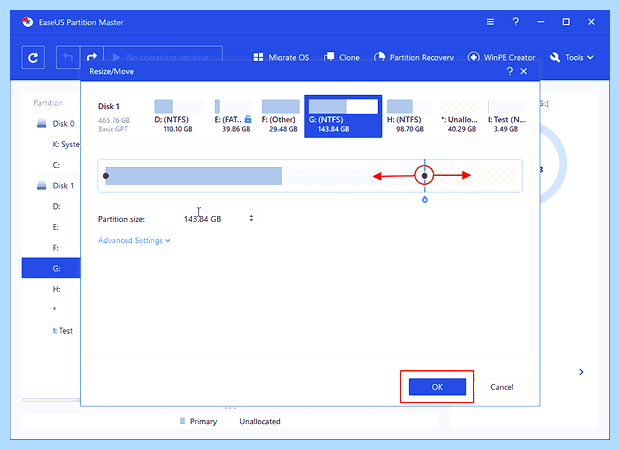Click the blue marker below slider bar
Screen dimensions: 620x450
pyautogui.click(x=425, y=200)
